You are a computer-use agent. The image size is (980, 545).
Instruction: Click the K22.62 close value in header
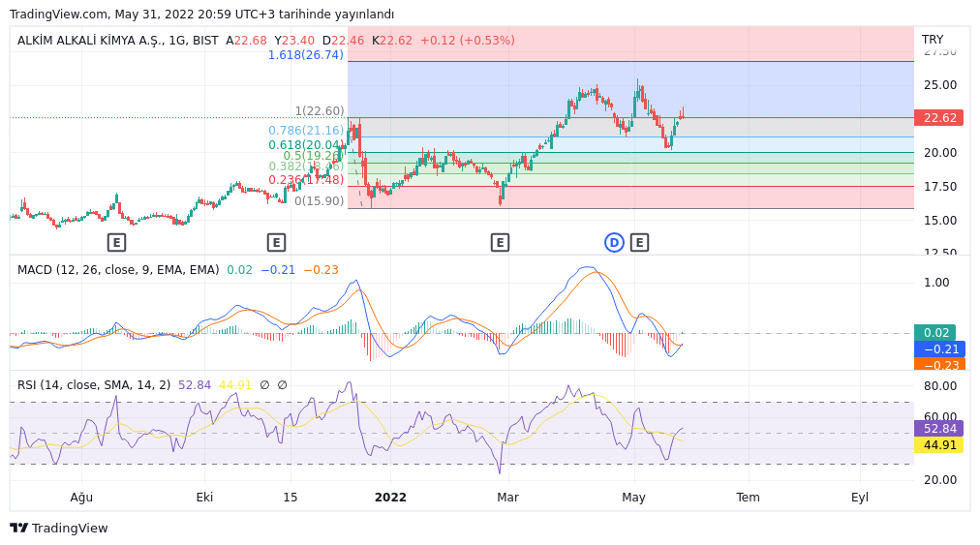coord(392,41)
